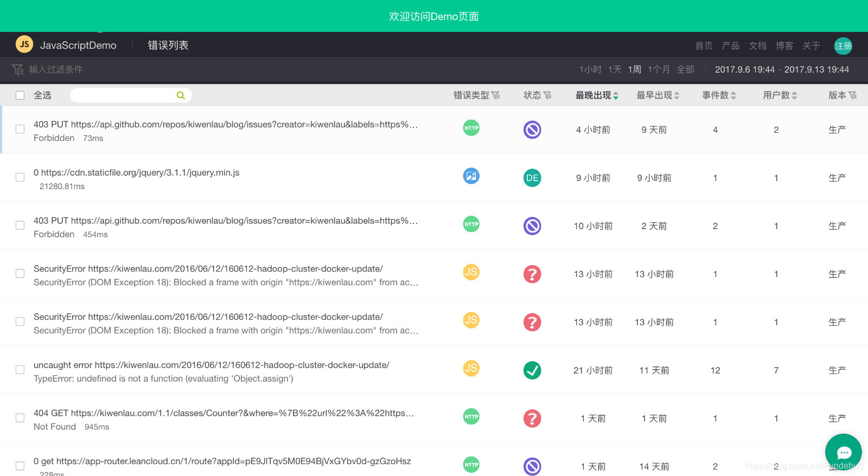Click the JavaScriptDemo project name

(78, 45)
